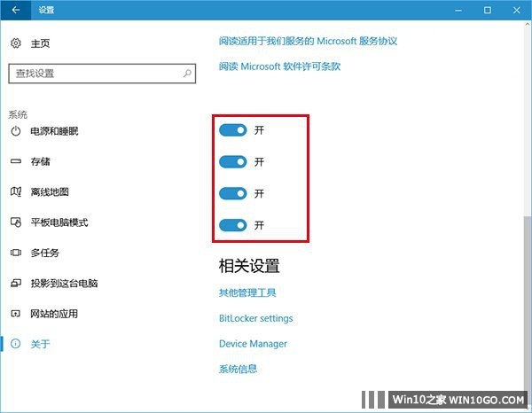Minimize the 设置 window
This screenshot has width=532, height=413.
click(458, 10)
